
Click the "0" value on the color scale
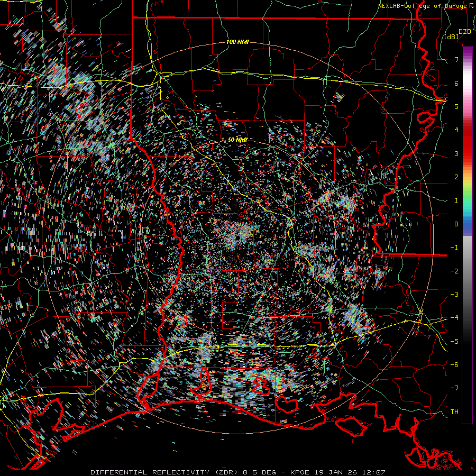pyautogui.click(x=456, y=224)
